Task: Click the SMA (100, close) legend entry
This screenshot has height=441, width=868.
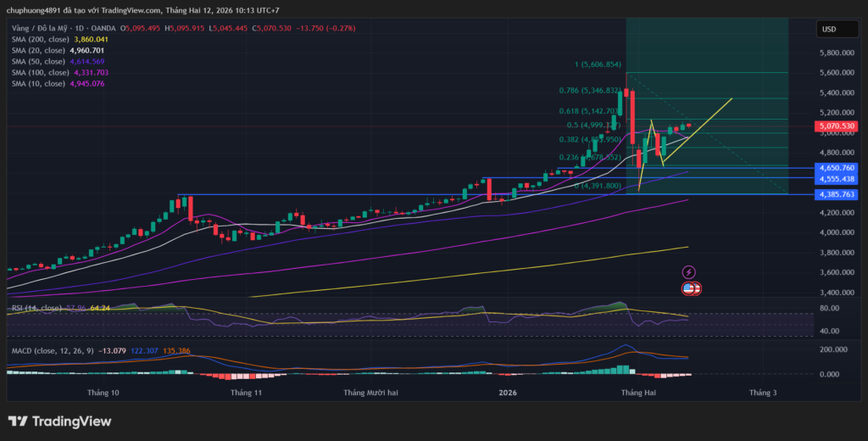Action: (x=38, y=72)
